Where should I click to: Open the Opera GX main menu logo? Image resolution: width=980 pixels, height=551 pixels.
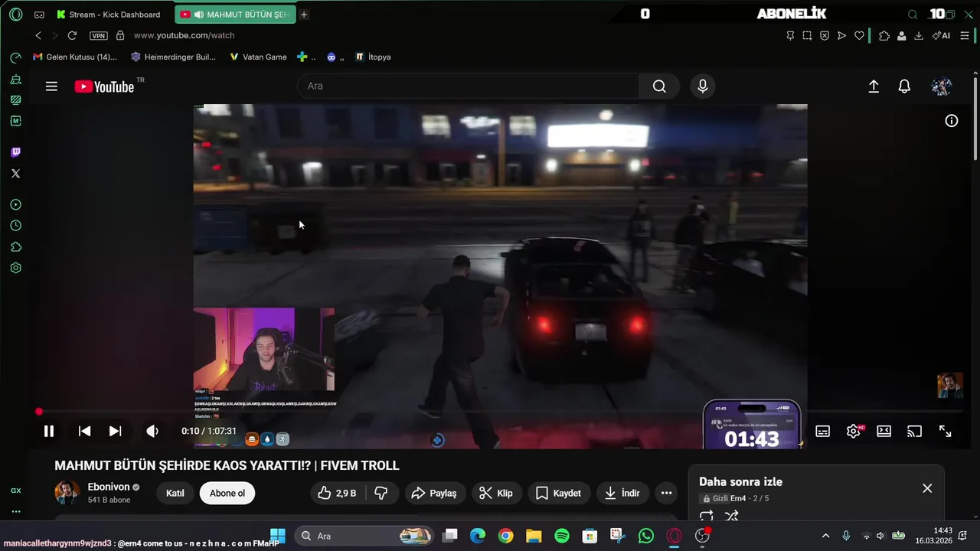(x=15, y=15)
